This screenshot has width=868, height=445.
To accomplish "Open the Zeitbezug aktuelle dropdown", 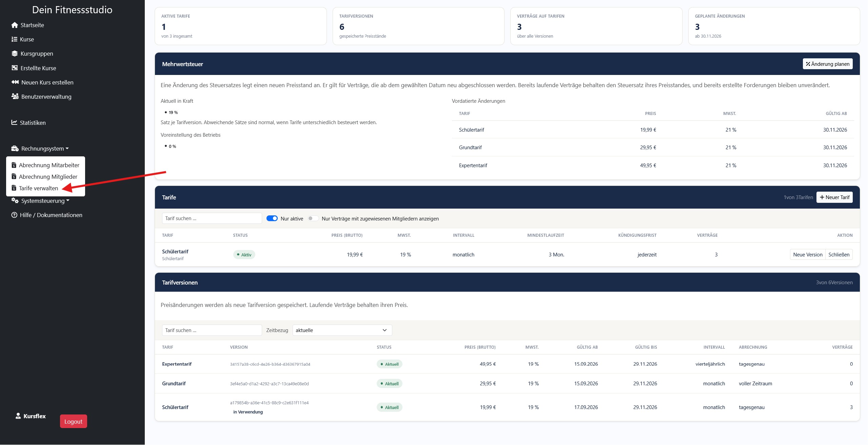I will tap(342, 330).
